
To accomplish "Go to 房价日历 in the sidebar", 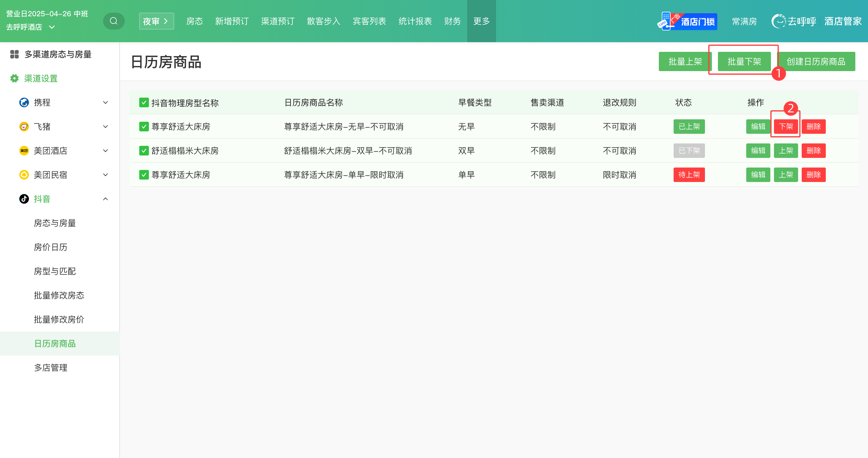I will [x=51, y=247].
